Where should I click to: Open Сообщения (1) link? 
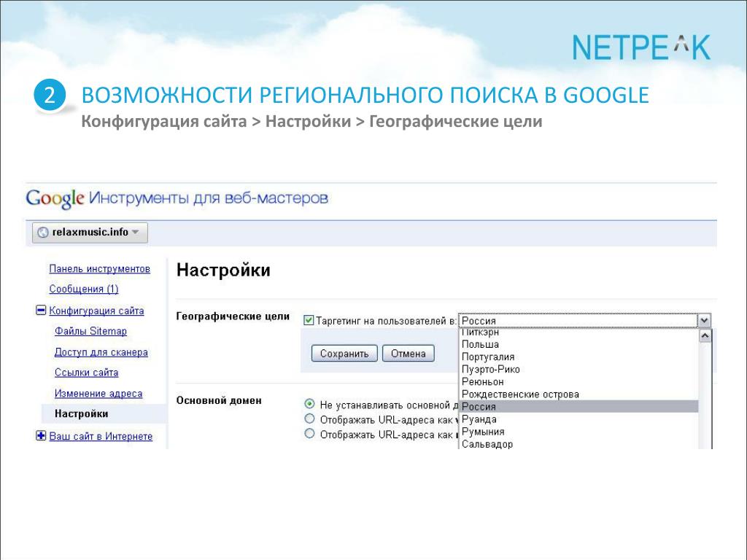pos(84,289)
